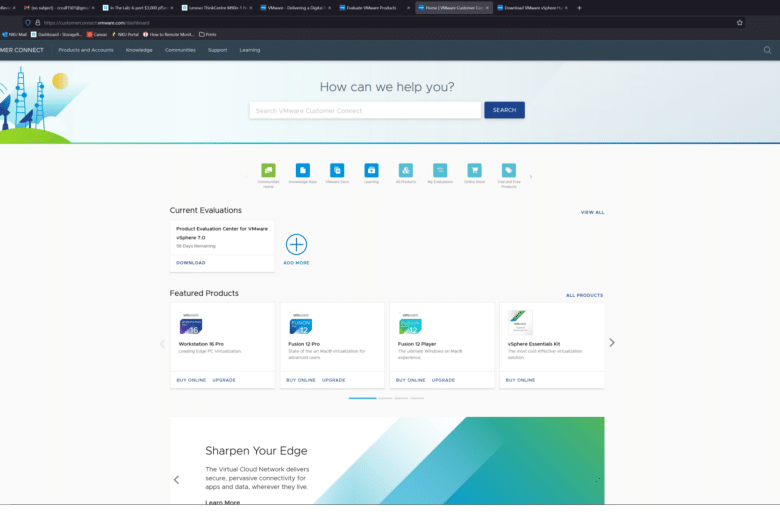Click BUY ONLINE for Fusion 12 Player
780x516 pixels.
[x=410, y=380]
